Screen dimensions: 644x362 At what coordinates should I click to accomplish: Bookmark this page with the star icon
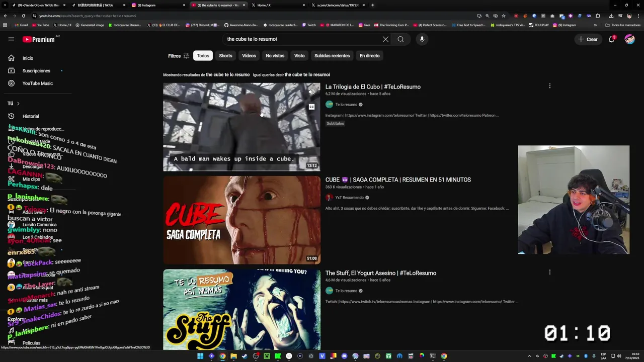503,16
